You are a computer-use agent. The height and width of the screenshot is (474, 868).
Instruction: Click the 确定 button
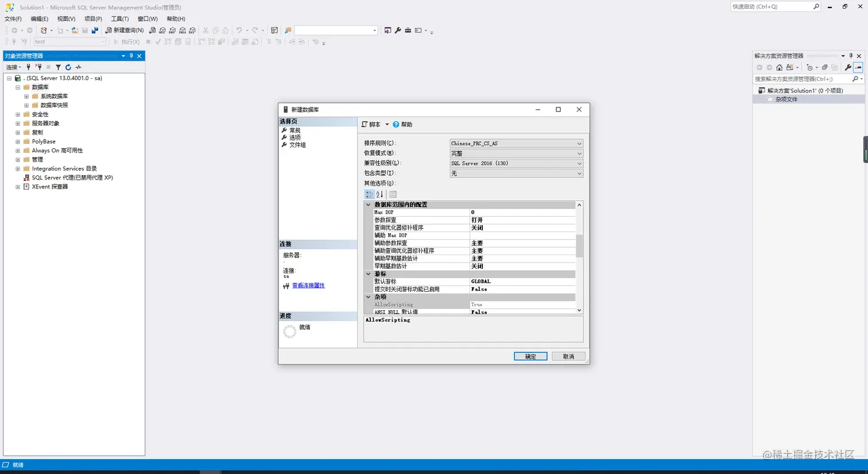(530, 357)
